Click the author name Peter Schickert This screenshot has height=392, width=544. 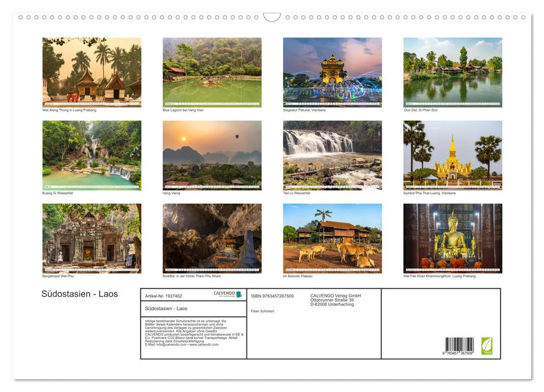click(263, 311)
